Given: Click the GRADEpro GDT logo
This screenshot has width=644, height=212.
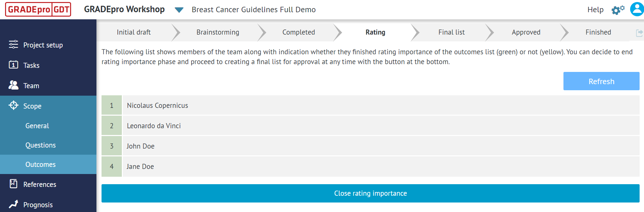Looking at the screenshot, I should (x=38, y=9).
